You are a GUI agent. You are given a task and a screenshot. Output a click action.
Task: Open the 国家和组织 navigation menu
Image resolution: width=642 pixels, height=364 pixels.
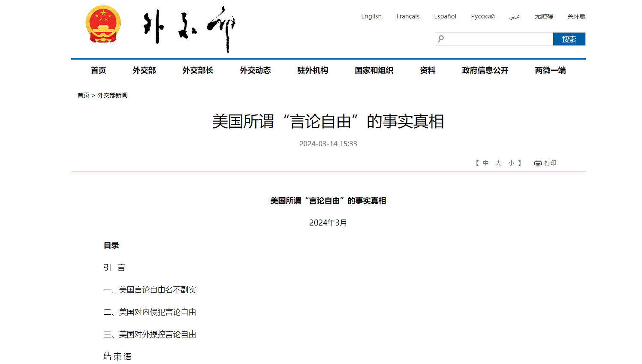(374, 70)
